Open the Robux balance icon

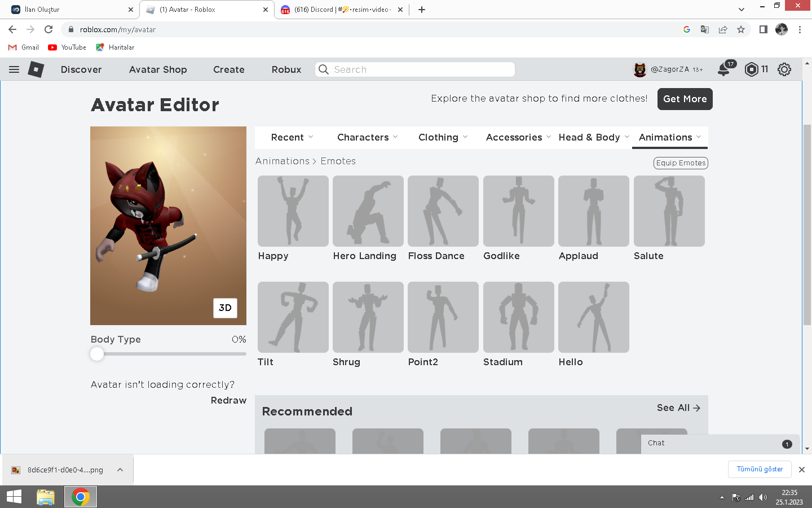pyautogui.click(x=751, y=69)
